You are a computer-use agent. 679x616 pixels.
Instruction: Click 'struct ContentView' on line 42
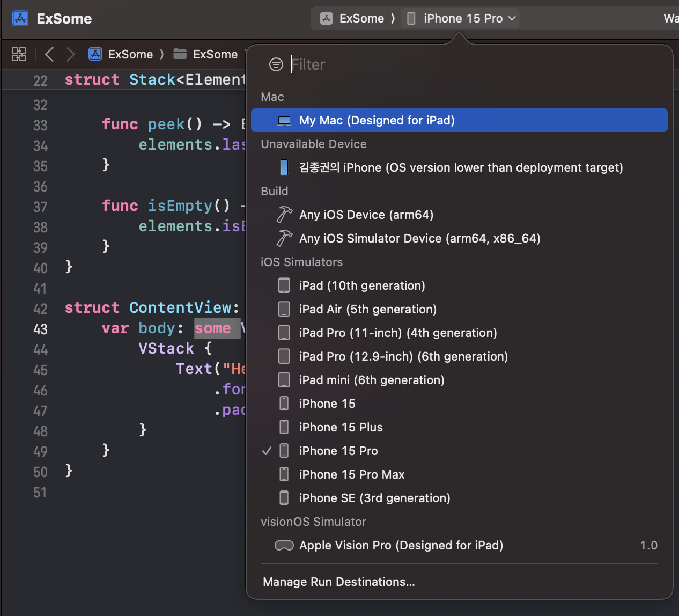click(148, 308)
